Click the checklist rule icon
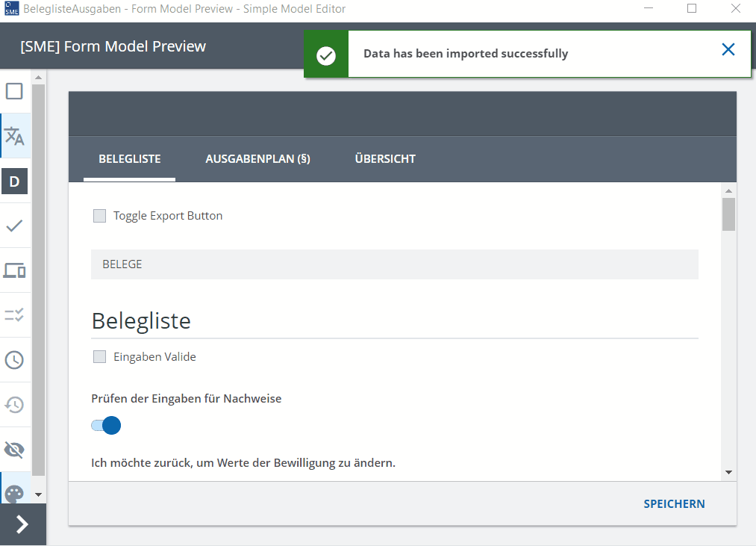 (14, 315)
